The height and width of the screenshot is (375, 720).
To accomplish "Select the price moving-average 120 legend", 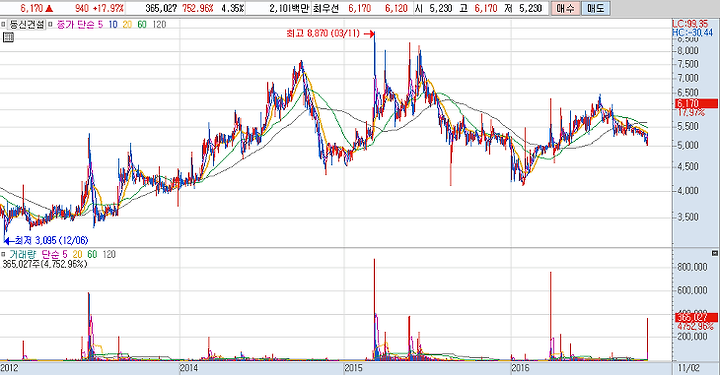I will click(x=159, y=25).
